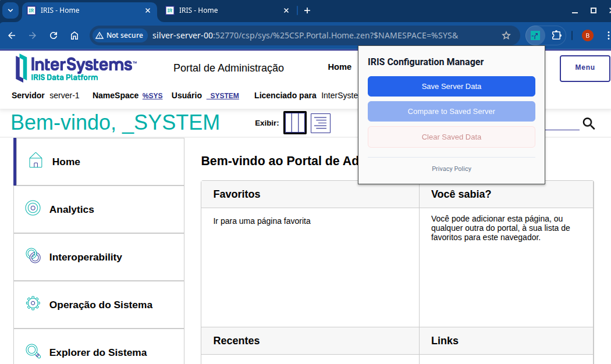This screenshot has width=611, height=364.
Task: Click the browser address bar URL
Action: [305, 35]
